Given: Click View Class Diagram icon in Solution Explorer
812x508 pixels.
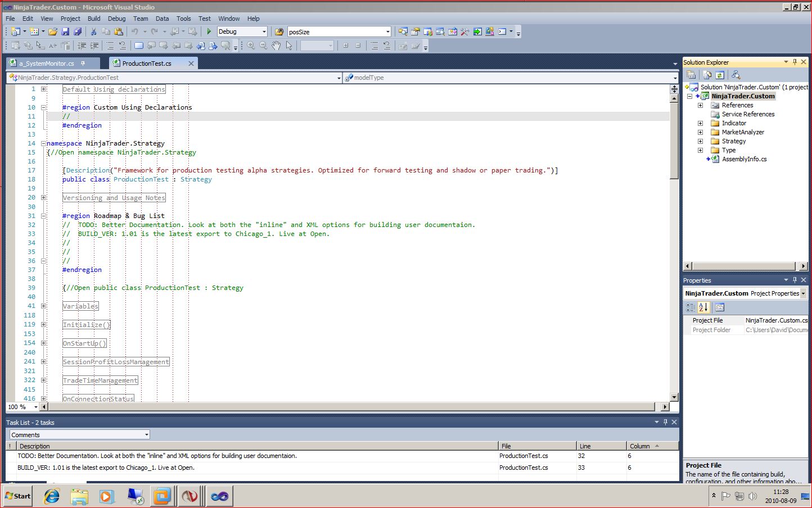Looking at the screenshot, I should click(736, 75).
